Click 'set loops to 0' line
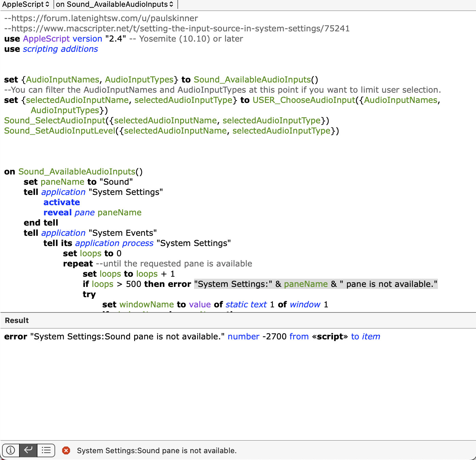The height and width of the screenshot is (460, 476). [92, 254]
